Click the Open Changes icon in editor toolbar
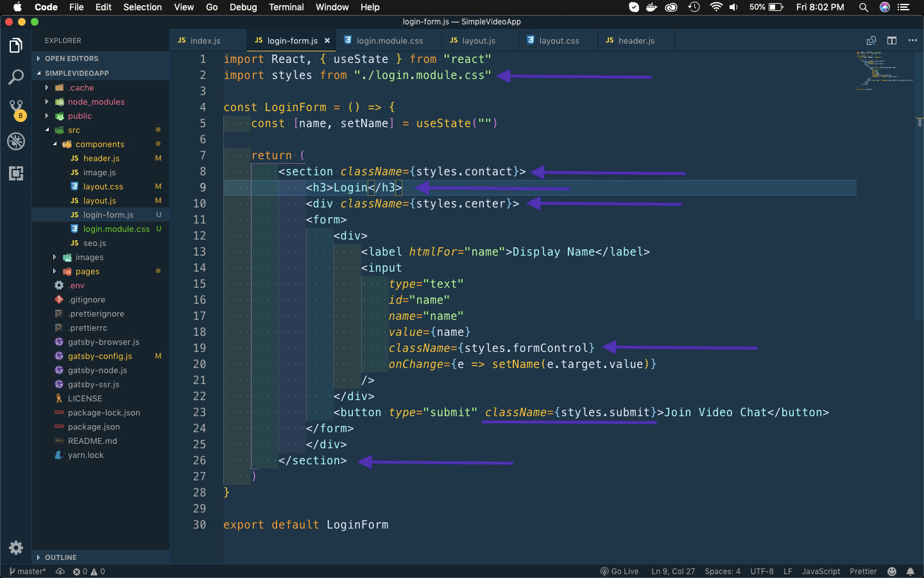Image resolution: width=924 pixels, height=578 pixels. point(871,40)
